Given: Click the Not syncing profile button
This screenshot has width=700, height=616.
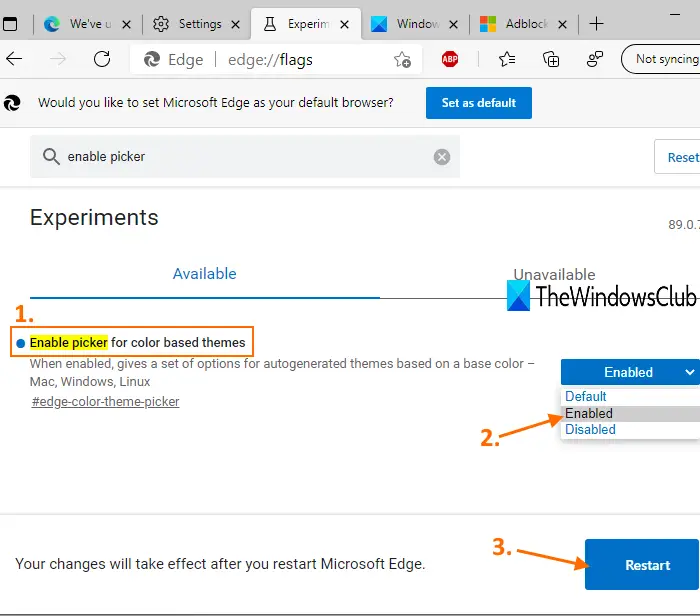Looking at the screenshot, I should coord(661,59).
